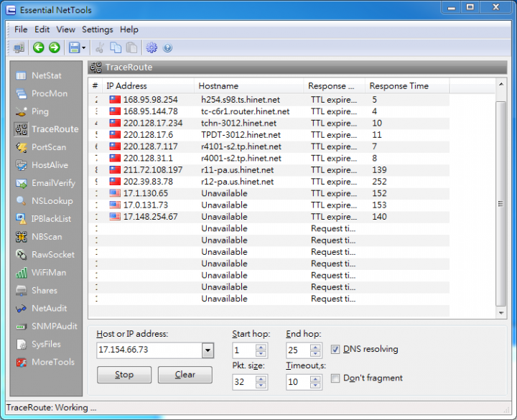Increase the End hop value

tap(315, 347)
